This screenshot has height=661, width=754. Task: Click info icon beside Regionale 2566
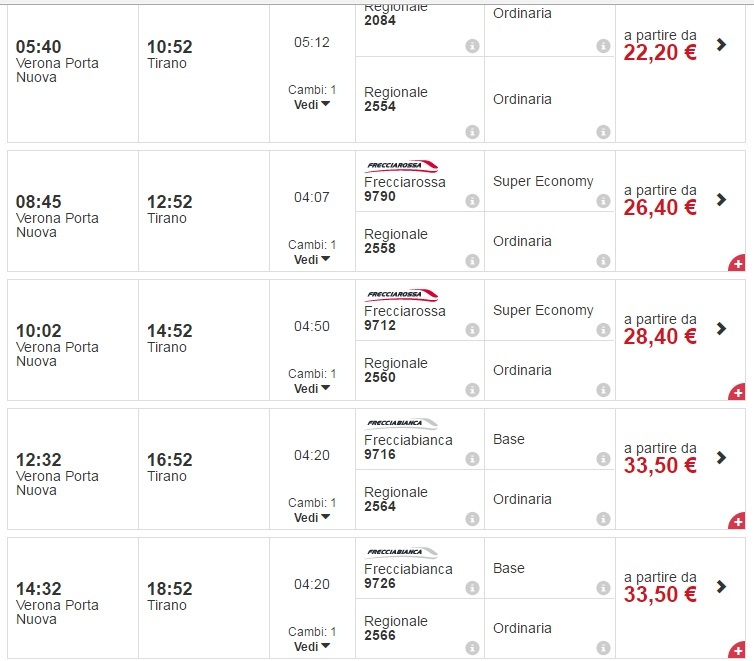click(472, 648)
